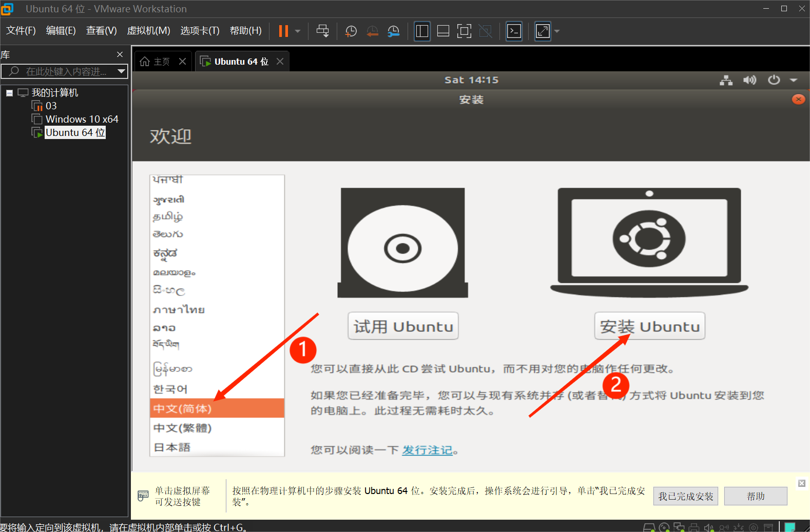Take a snapshot of this virtual machine
Screen dimensions: 810x532
click(351, 31)
